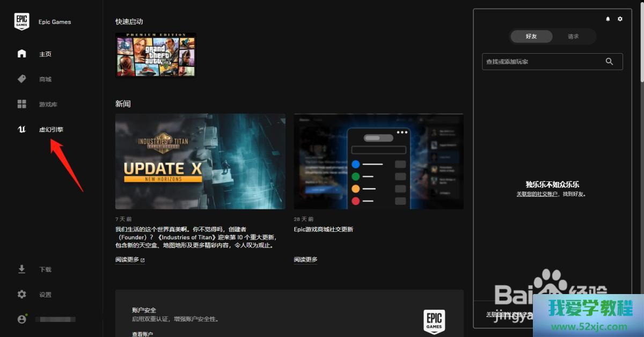644x337 pixels.
Task: Open the 主页 home icon
Action: (21, 54)
